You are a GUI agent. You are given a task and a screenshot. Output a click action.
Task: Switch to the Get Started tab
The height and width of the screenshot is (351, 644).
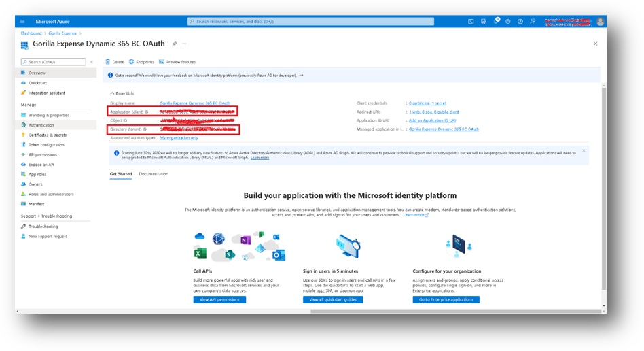[x=121, y=174]
